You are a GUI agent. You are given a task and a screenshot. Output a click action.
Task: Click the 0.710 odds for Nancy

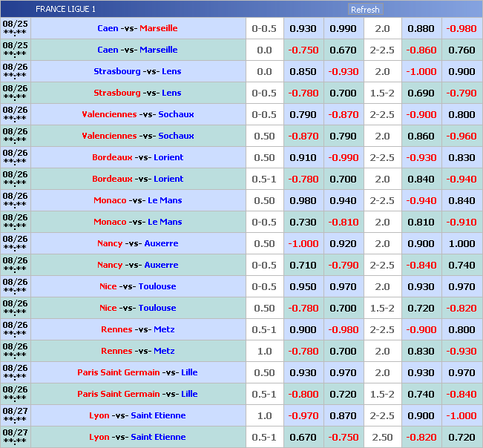pyautogui.click(x=303, y=266)
